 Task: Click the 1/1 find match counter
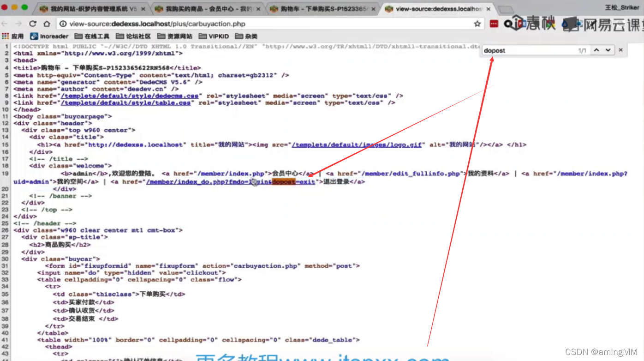point(582,50)
